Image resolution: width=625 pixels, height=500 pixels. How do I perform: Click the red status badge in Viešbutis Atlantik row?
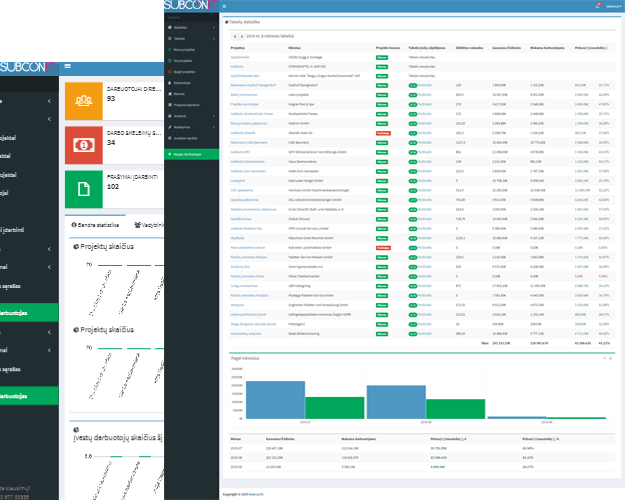[x=383, y=133]
